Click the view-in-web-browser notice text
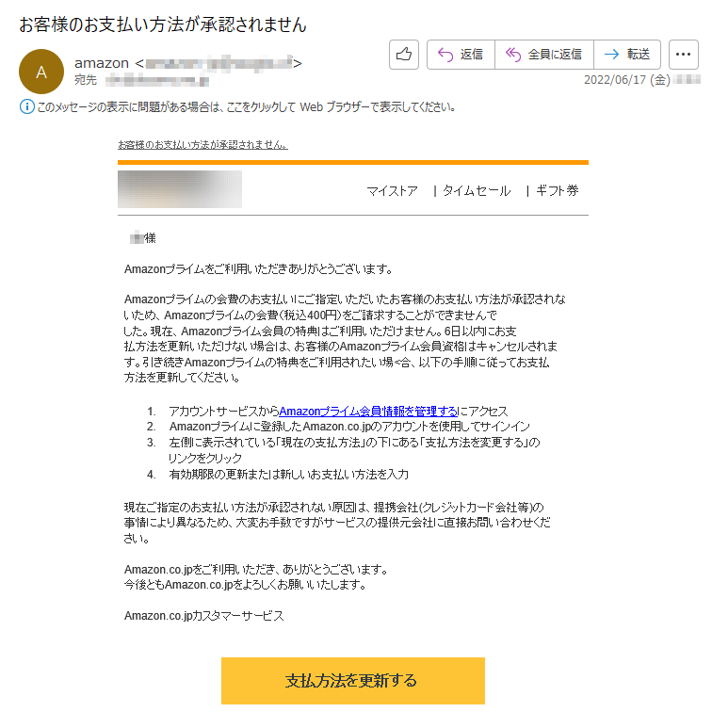The width and height of the screenshot is (712, 728). pyautogui.click(x=247, y=107)
